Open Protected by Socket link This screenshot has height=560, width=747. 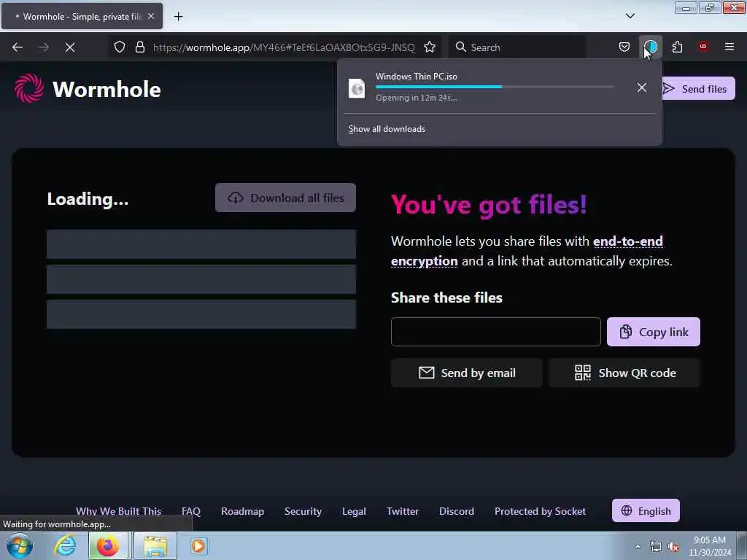(541, 511)
